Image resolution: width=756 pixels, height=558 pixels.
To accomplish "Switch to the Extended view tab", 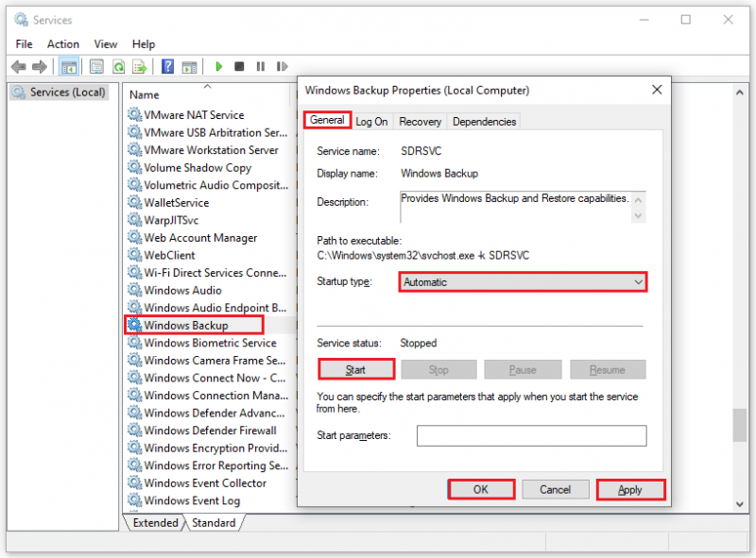I will [x=155, y=523].
